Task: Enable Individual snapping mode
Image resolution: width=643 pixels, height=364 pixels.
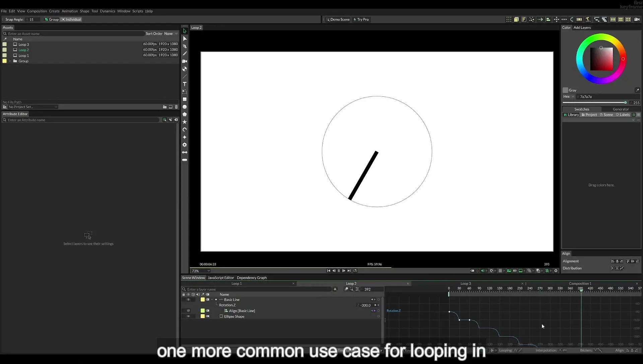Action: (x=71, y=19)
